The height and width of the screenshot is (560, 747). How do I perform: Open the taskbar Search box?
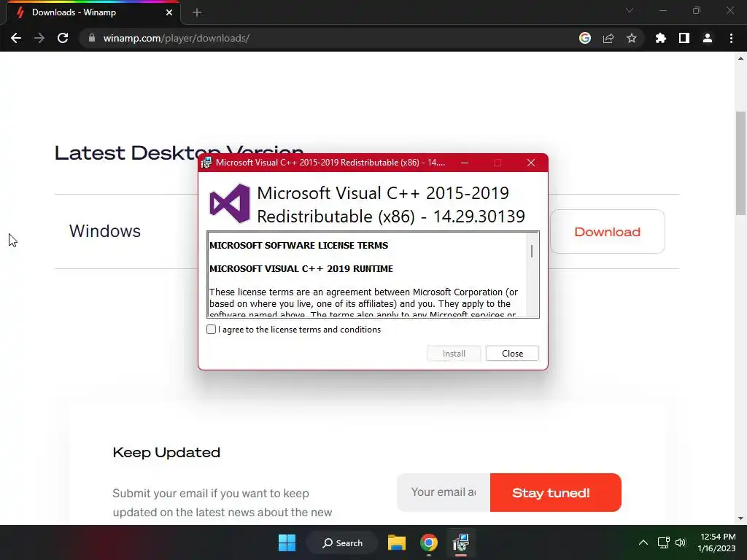(x=342, y=542)
